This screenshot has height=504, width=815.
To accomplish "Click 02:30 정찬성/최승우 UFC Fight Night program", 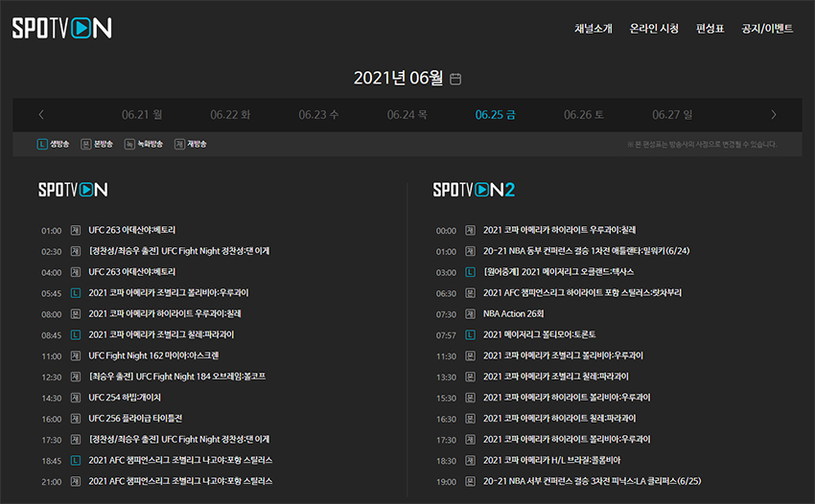I will [179, 251].
